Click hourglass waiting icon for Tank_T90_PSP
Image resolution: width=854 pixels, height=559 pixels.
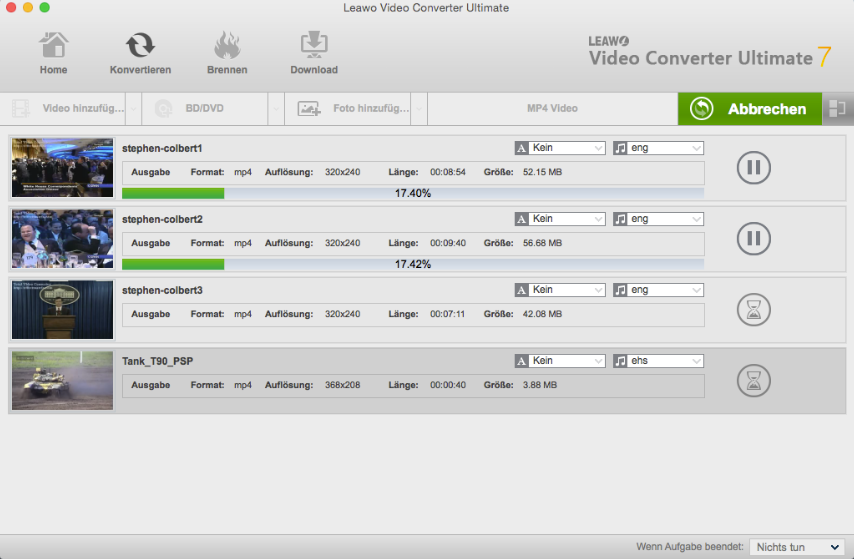click(x=754, y=380)
